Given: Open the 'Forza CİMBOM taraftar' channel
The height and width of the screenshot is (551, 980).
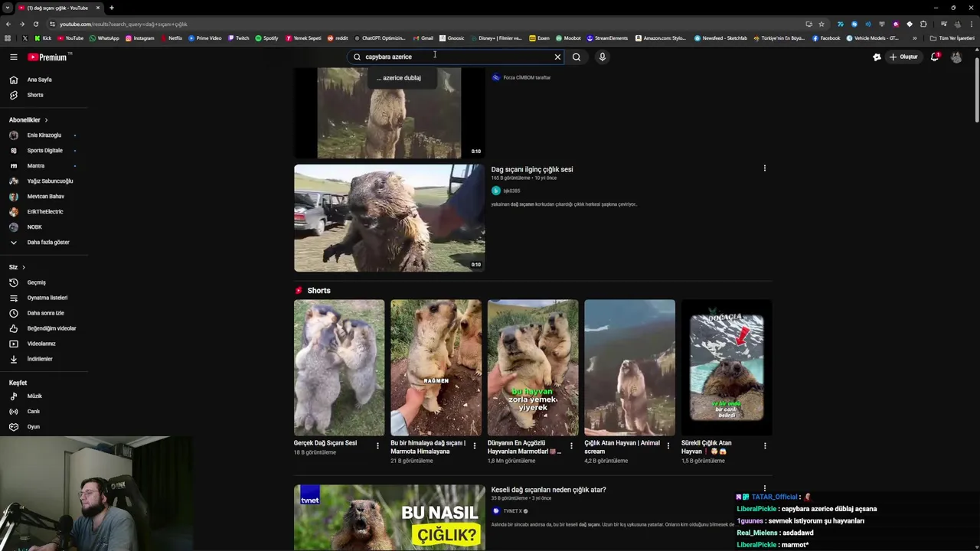Looking at the screenshot, I should pos(527,77).
